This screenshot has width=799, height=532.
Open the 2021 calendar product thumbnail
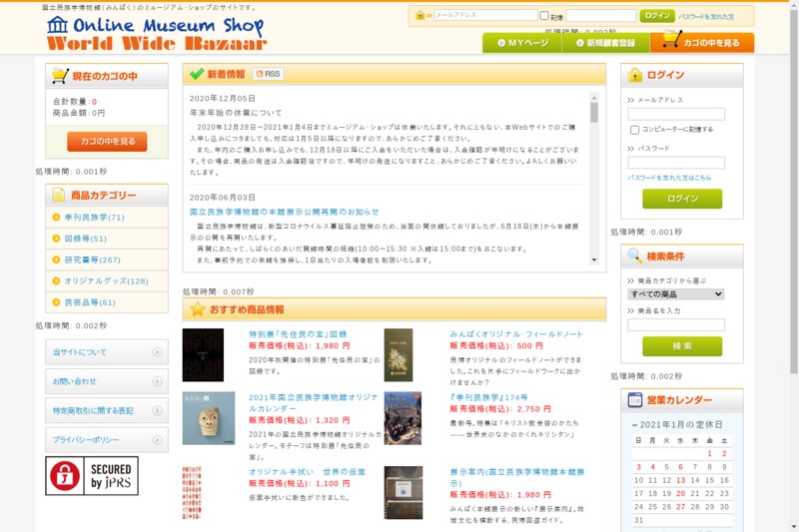[203, 417]
